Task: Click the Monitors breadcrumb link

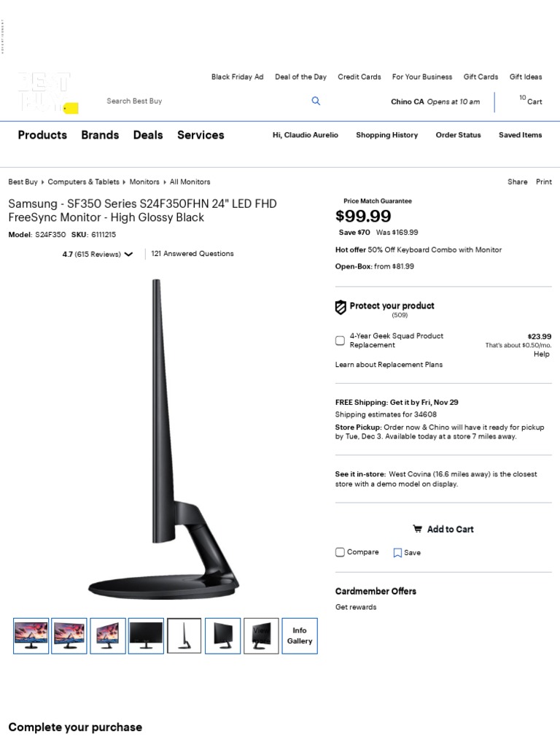Action: 144,182
